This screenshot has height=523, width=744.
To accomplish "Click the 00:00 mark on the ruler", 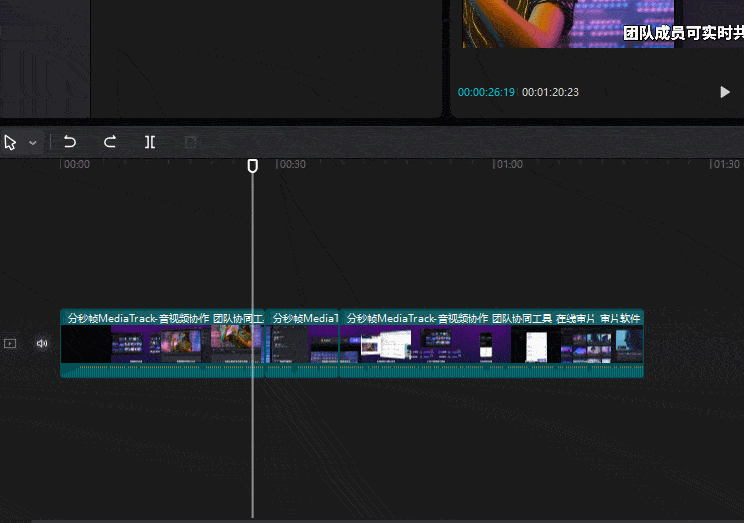I will (x=75, y=165).
